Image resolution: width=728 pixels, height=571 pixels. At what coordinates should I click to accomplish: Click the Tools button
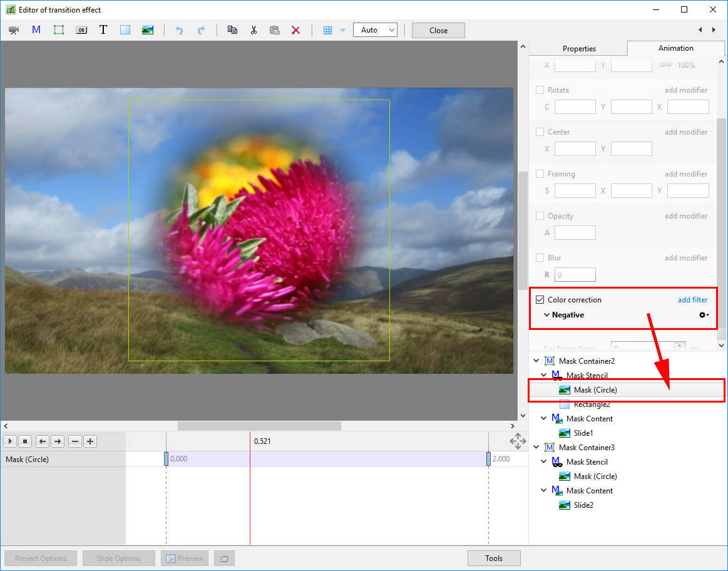click(x=494, y=558)
